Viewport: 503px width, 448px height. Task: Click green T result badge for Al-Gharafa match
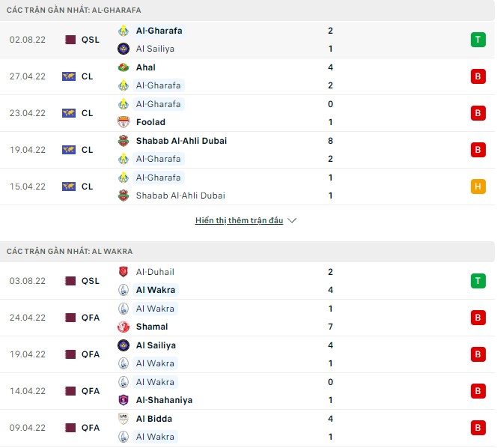click(478, 40)
